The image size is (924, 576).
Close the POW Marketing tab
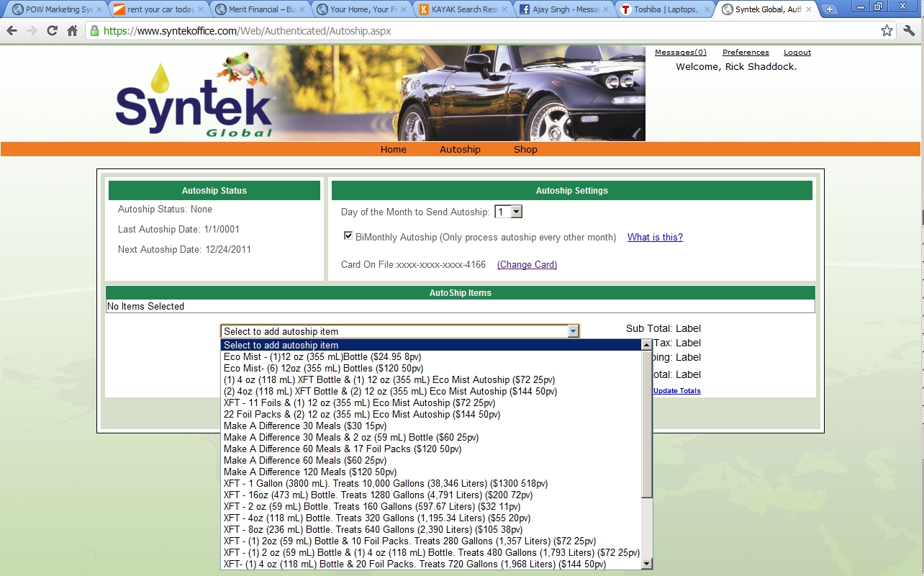click(x=99, y=9)
